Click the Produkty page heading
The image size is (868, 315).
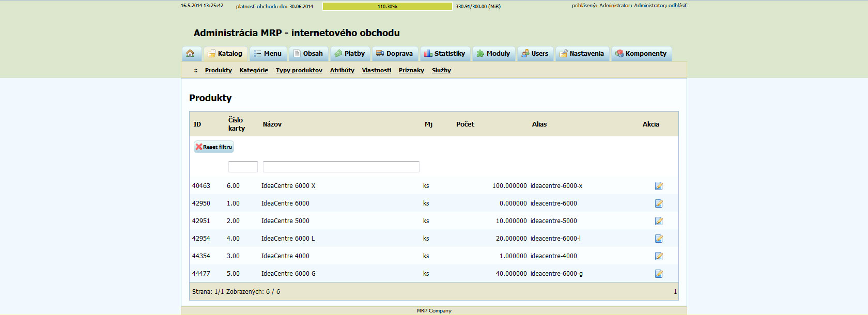(x=210, y=98)
